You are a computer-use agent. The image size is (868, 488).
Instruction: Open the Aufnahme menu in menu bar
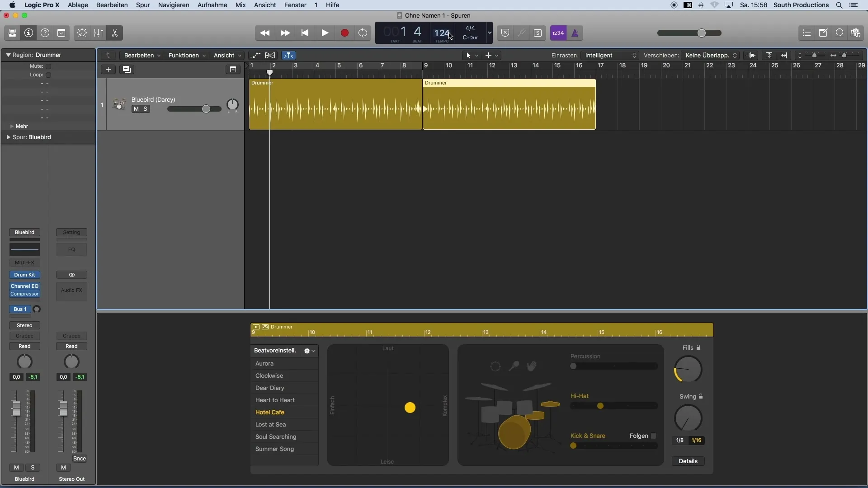pos(212,5)
